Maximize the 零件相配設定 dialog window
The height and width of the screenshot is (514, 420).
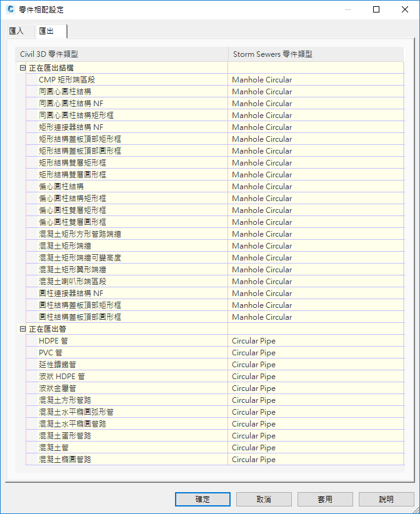coord(376,9)
